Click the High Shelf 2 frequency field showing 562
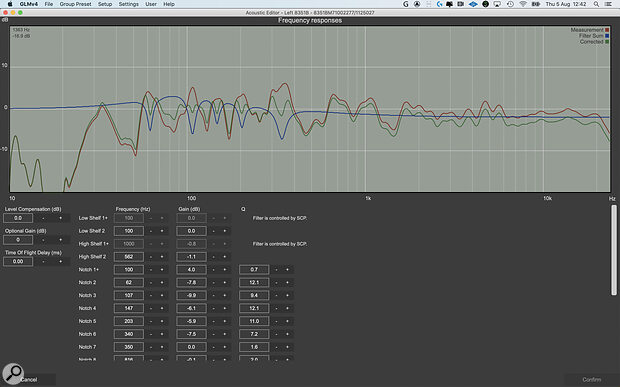 129,257
